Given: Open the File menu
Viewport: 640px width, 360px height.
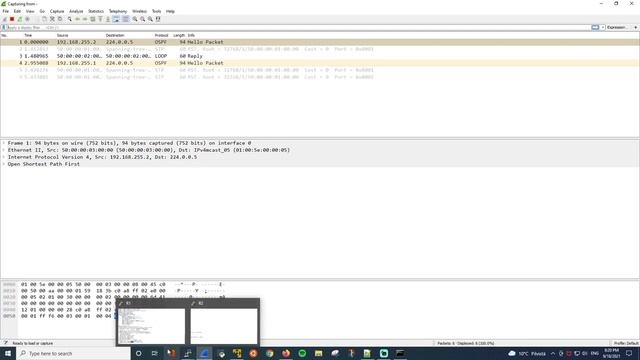Looking at the screenshot, I should [x=5, y=11].
